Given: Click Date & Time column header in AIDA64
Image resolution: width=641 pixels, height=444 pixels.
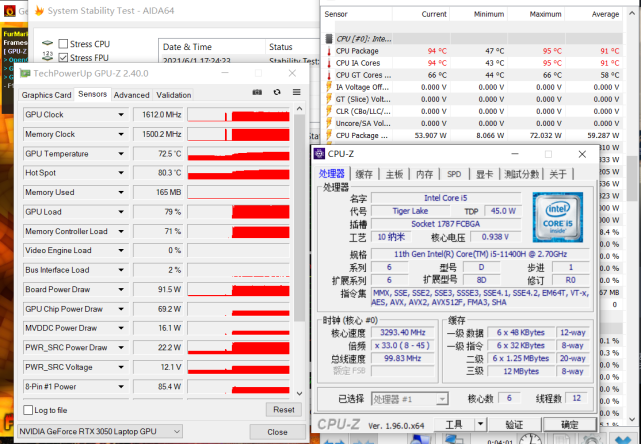Looking at the screenshot, I should pos(211,47).
